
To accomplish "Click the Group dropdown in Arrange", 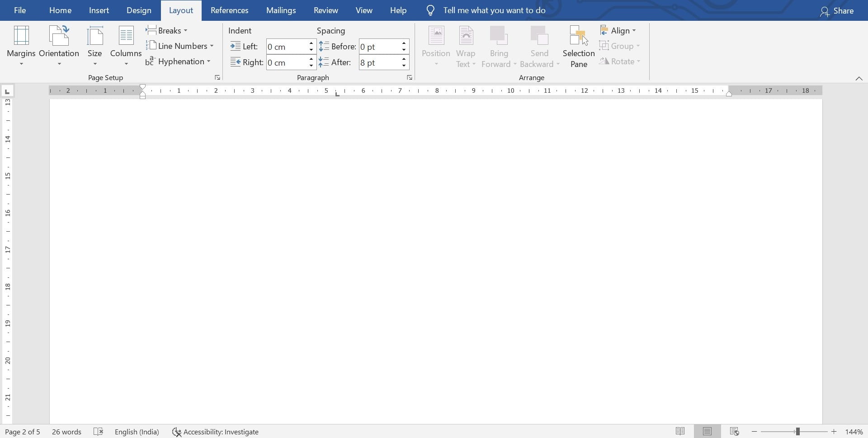I will pyautogui.click(x=619, y=46).
